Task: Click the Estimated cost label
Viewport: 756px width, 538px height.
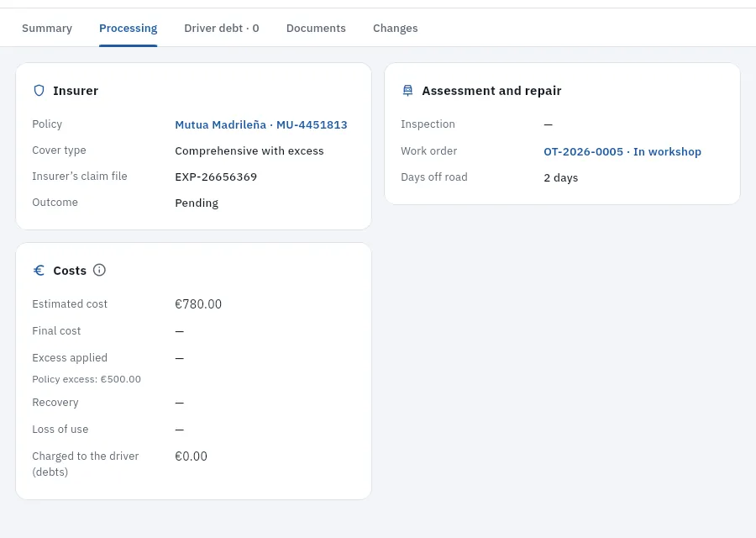Action: [x=70, y=304]
